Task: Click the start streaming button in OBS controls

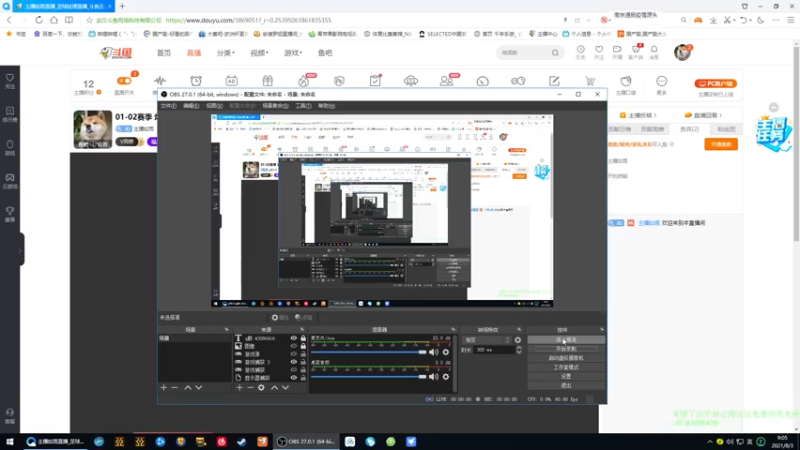Action: click(566, 340)
